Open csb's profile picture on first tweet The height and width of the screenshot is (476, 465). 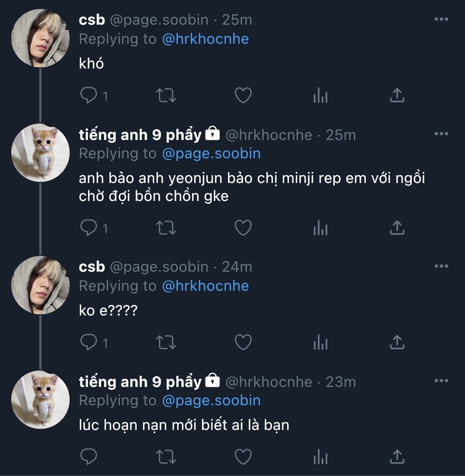point(40,38)
